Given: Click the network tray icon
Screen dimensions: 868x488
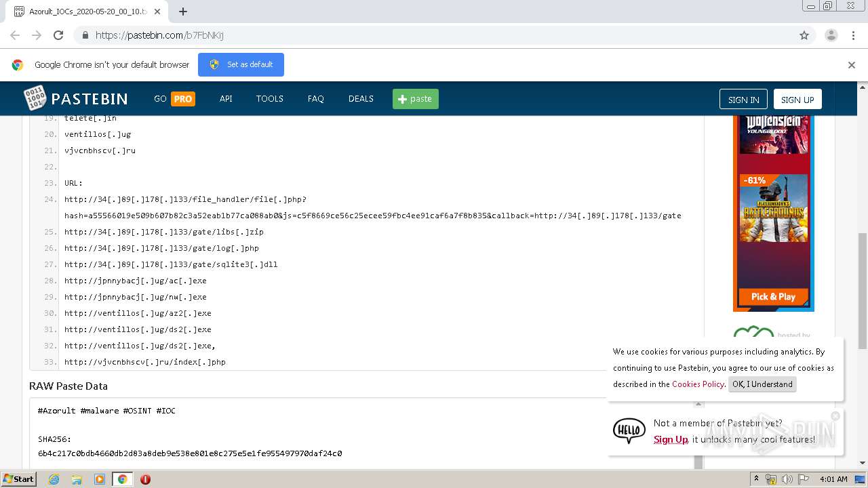Looking at the screenshot, I should [x=771, y=479].
